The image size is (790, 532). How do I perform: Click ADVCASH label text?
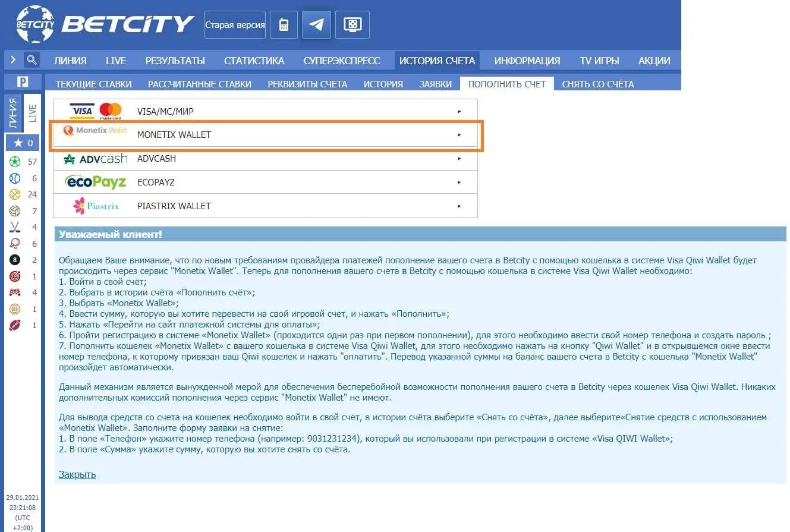point(156,159)
